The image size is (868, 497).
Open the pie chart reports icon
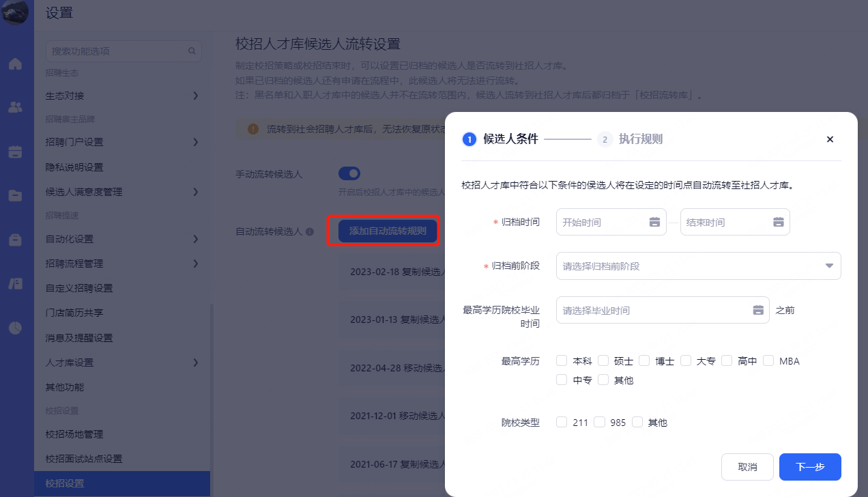(15, 328)
